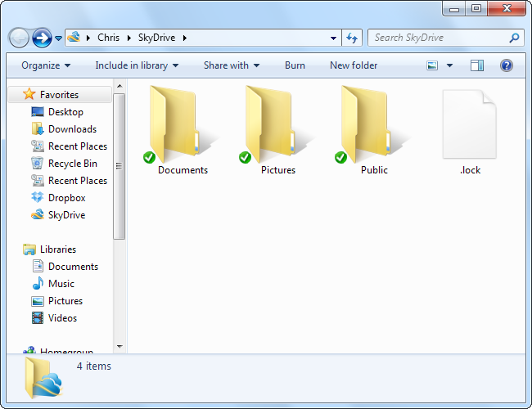Click the Libraries folder icon
Screen dimensions: 532x409
(x=29, y=249)
